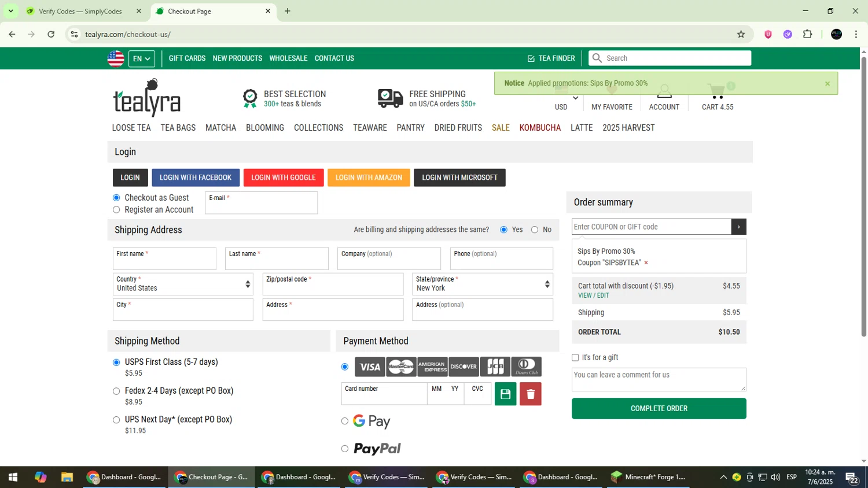Click LOGIN WITH FACEBOOK button
This screenshot has width=868, height=488.
coord(196,178)
